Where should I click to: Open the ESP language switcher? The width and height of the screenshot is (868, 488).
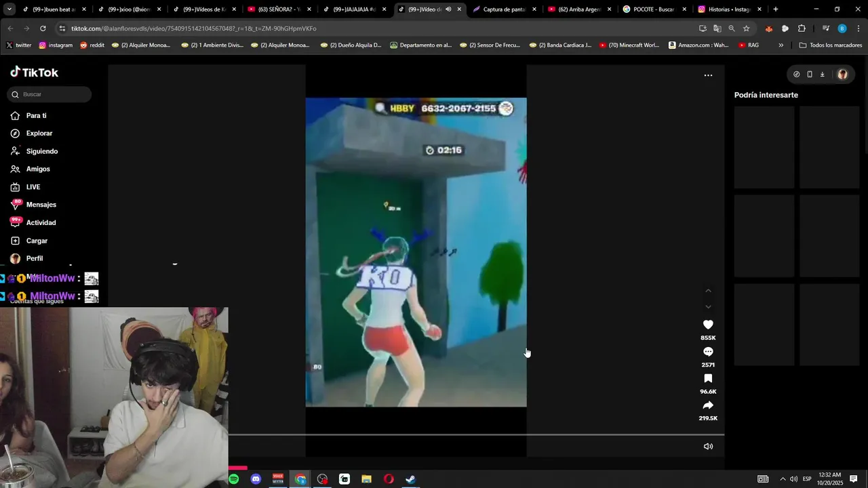click(807, 479)
